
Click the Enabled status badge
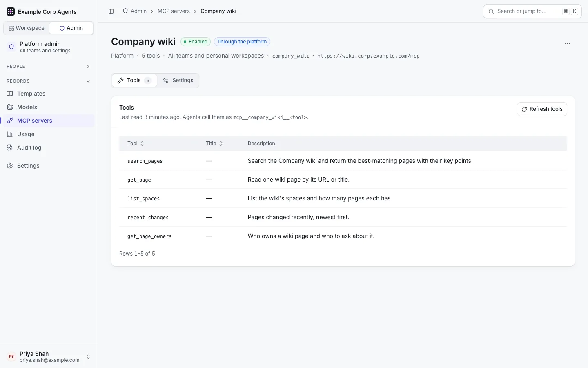pos(196,42)
